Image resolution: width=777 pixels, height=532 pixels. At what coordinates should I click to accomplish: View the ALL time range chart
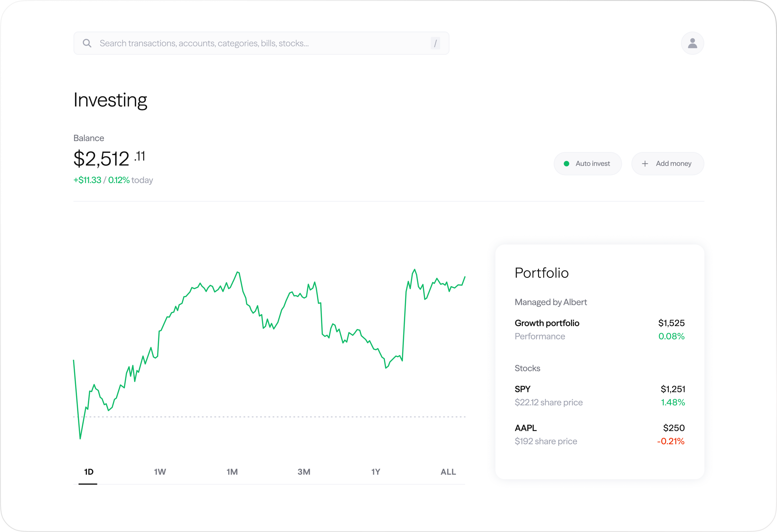pos(448,471)
